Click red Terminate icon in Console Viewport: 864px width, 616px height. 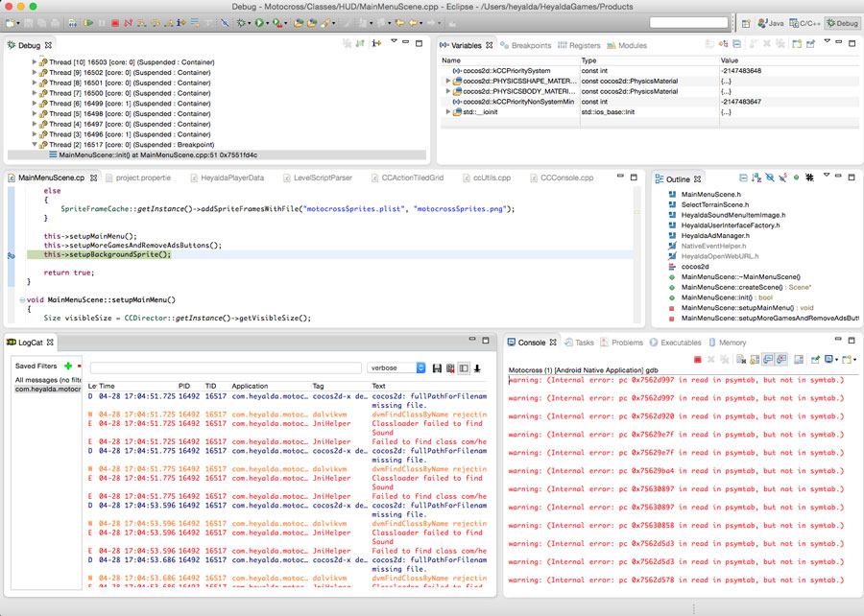tap(698, 360)
